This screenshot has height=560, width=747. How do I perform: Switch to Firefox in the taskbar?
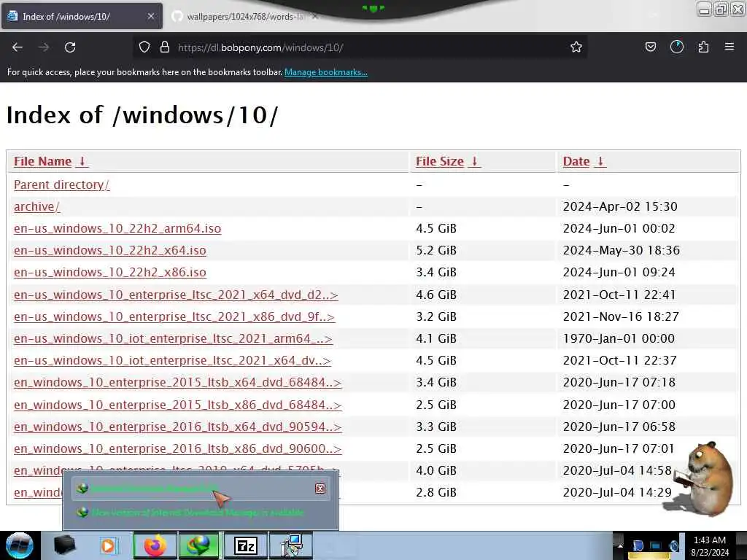coord(155,545)
